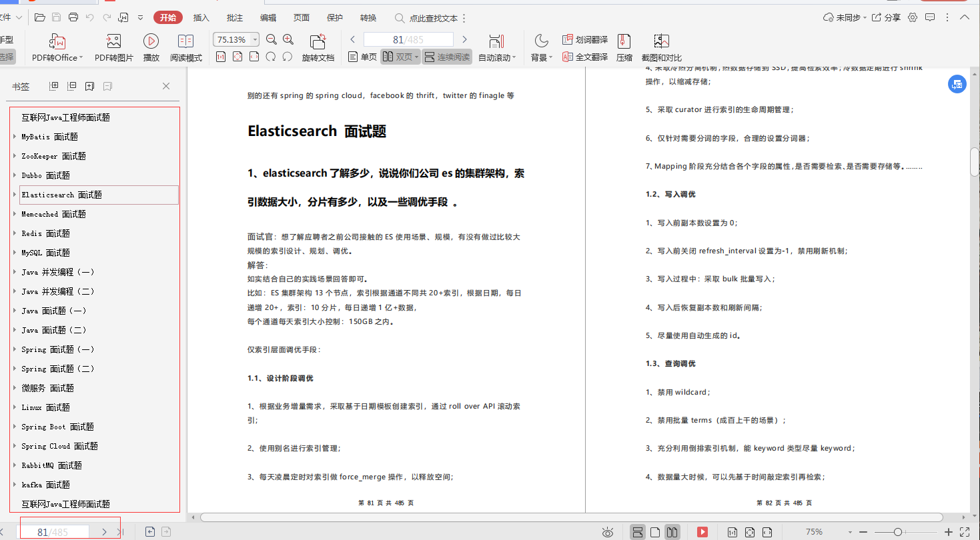This screenshot has height=540, width=980.
Task: Click the red play button in status bar
Action: tap(702, 532)
